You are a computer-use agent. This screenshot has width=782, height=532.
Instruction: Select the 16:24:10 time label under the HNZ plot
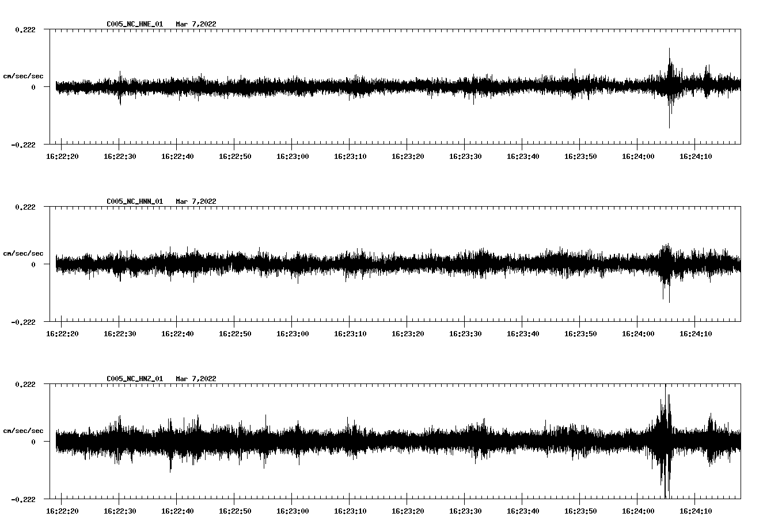tap(696, 511)
